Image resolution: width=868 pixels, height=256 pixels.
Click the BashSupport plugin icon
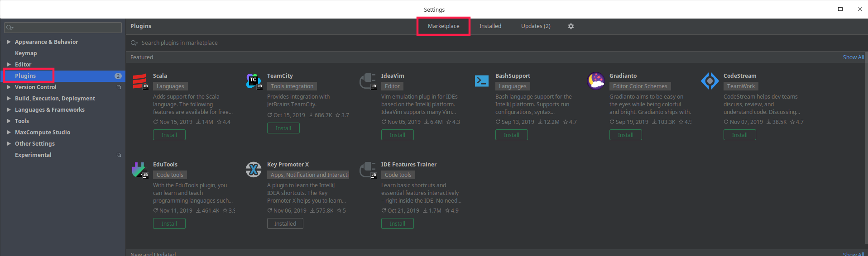coord(482,81)
